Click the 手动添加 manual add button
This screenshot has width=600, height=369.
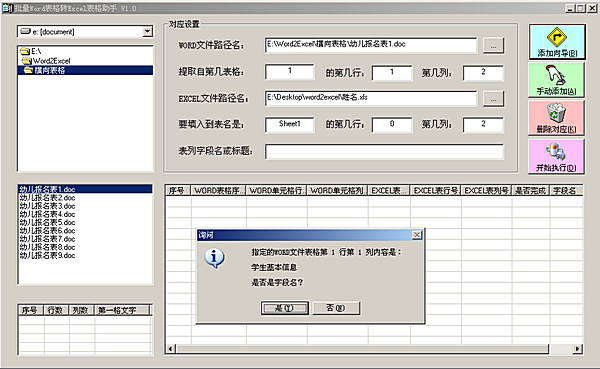(556, 80)
